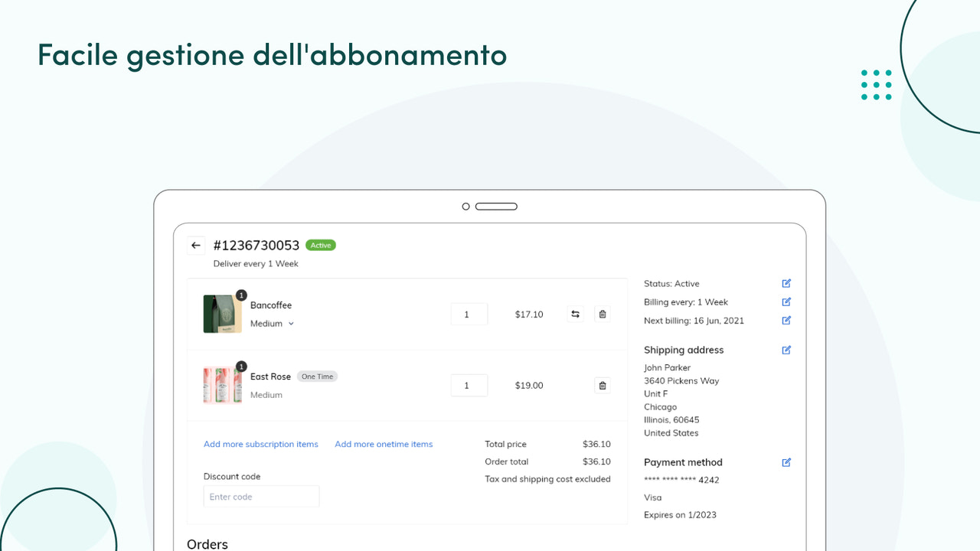Click the $17.10 price
Viewport: 980px width, 551px height.
pos(529,315)
